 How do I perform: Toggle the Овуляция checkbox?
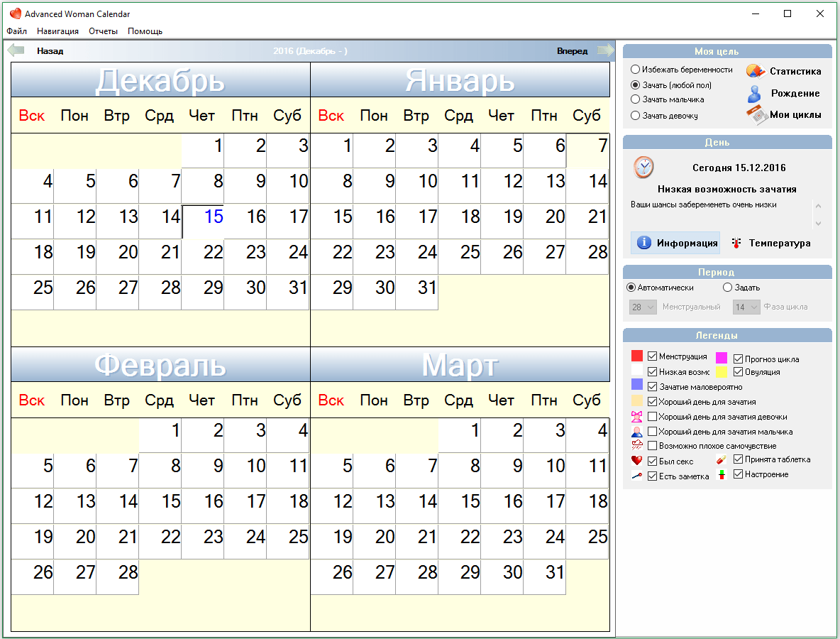(739, 371)
